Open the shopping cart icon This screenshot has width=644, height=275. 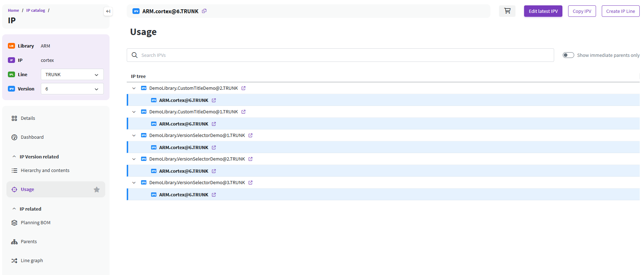point(507,11)
